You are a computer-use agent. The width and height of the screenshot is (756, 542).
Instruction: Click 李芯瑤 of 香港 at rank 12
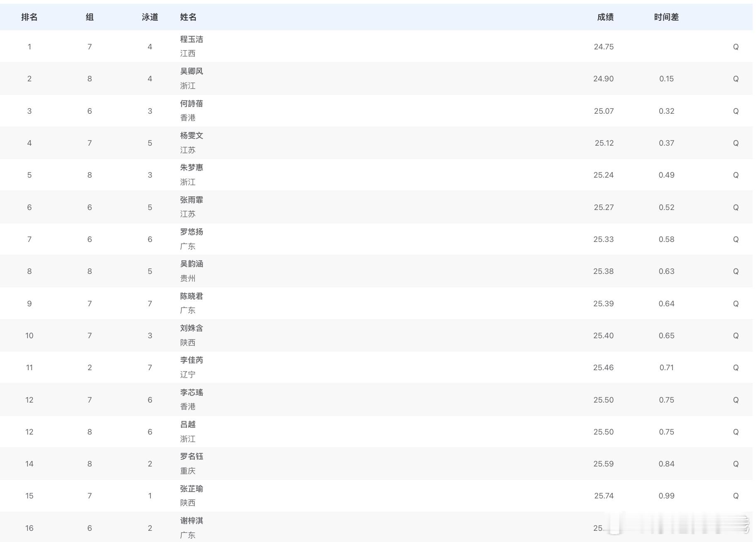[x=191, y=393]
